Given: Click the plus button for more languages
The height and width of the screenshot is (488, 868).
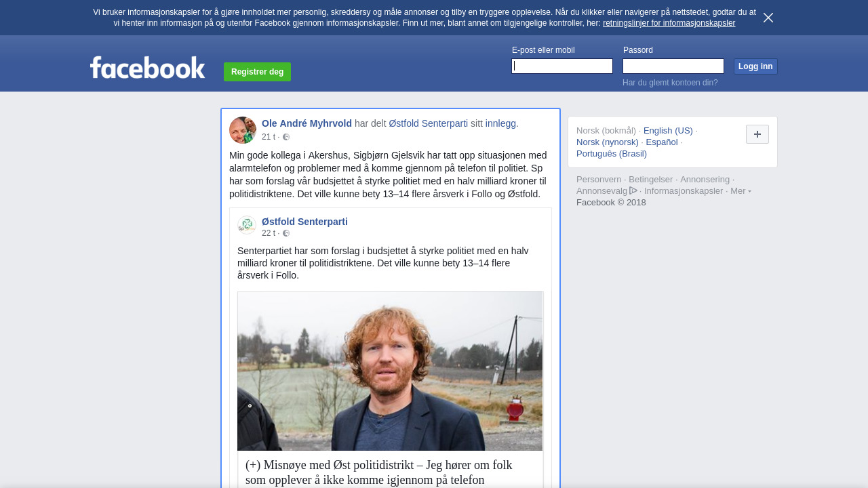Looking at the screenshot, I should coord(757,134).
